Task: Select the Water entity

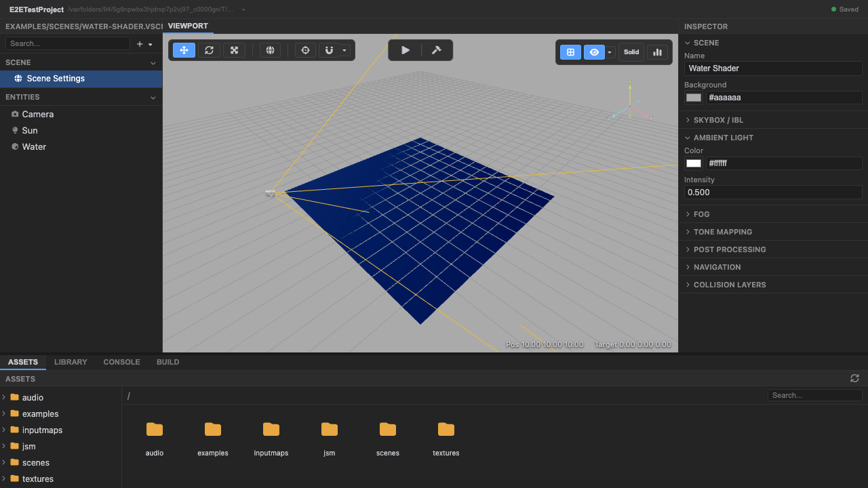Action: [81, 146]
